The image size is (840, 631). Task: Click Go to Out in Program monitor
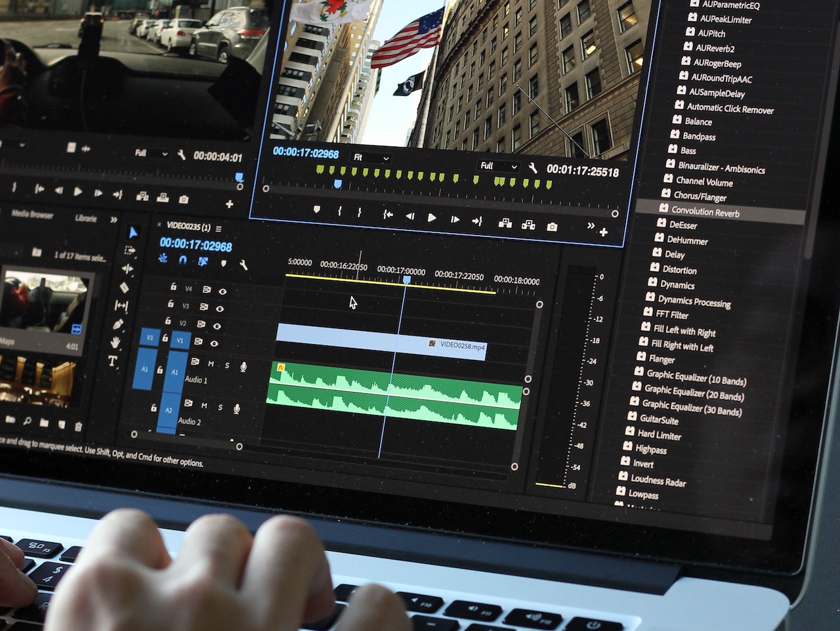[477, 221]
